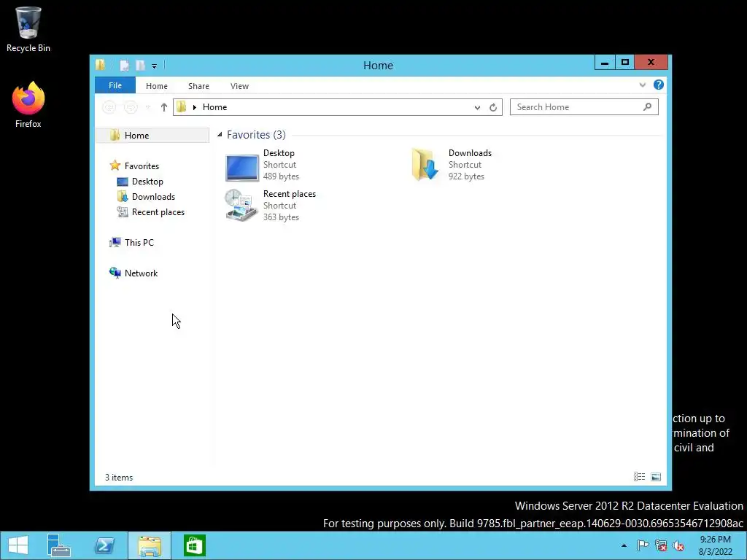The width and height of the screenshot is (747, 560).
Task: Switch to the Home ribbon tab
Action: 157,86
